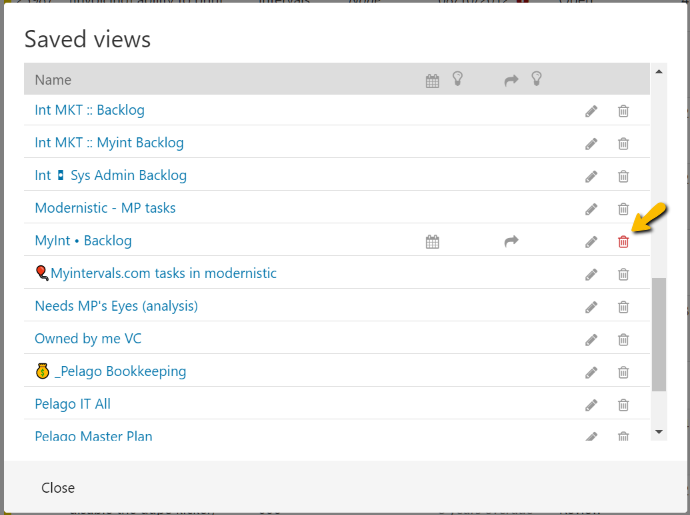Edit the _Pelago Bookkeeping view
The width and height of the screenshot is (690, 515).
(591, 372)
